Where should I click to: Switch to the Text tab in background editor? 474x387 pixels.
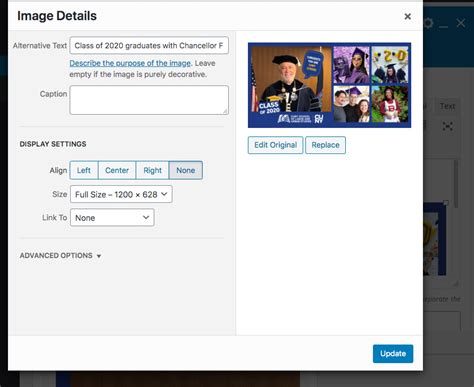point(447,106)
